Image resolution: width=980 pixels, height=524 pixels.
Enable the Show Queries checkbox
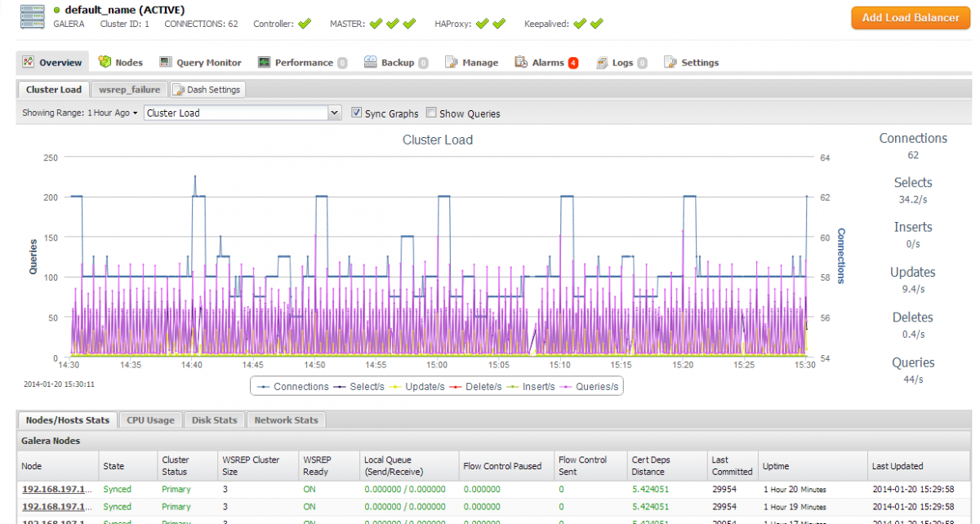(x=431, y=113)
